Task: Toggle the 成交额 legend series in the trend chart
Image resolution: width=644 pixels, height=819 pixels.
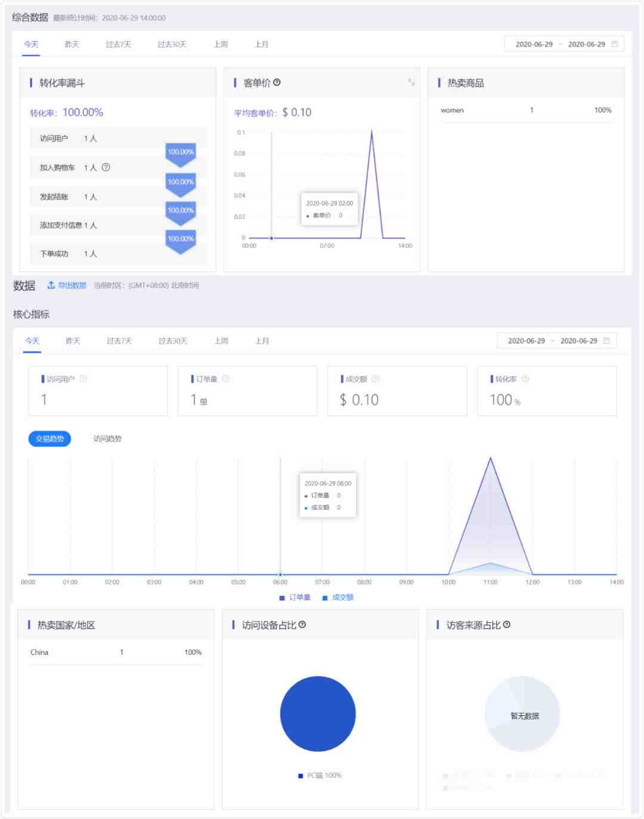Action: click(338, 597)
